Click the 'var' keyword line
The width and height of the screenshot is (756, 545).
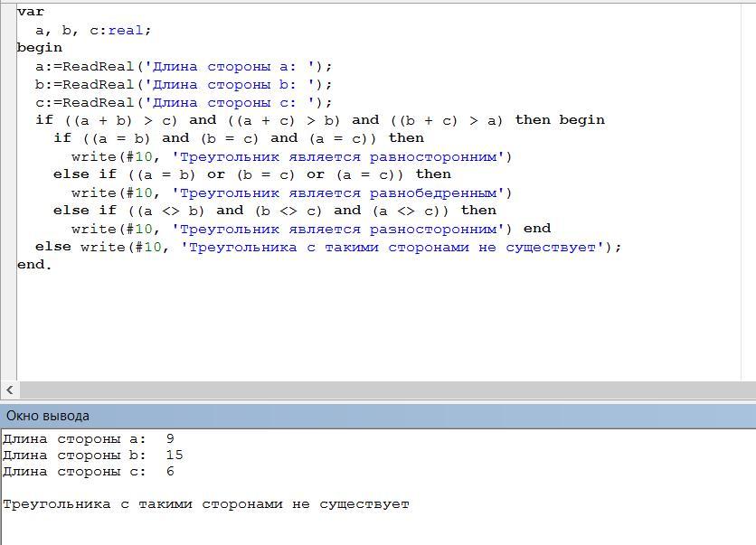(31, 12)
